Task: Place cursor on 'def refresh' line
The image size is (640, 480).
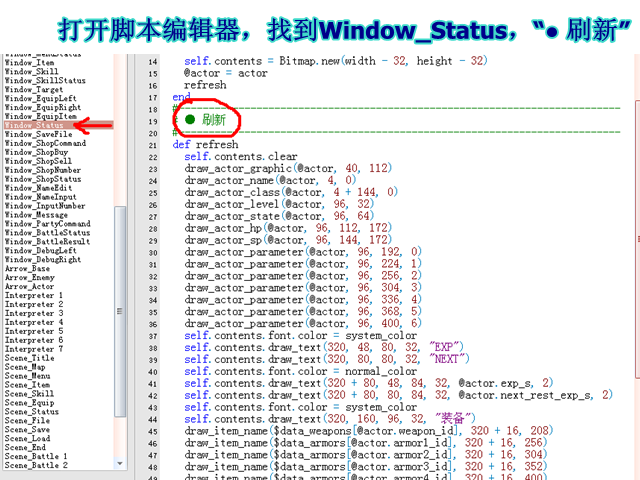Action: [x=205, y=145]
